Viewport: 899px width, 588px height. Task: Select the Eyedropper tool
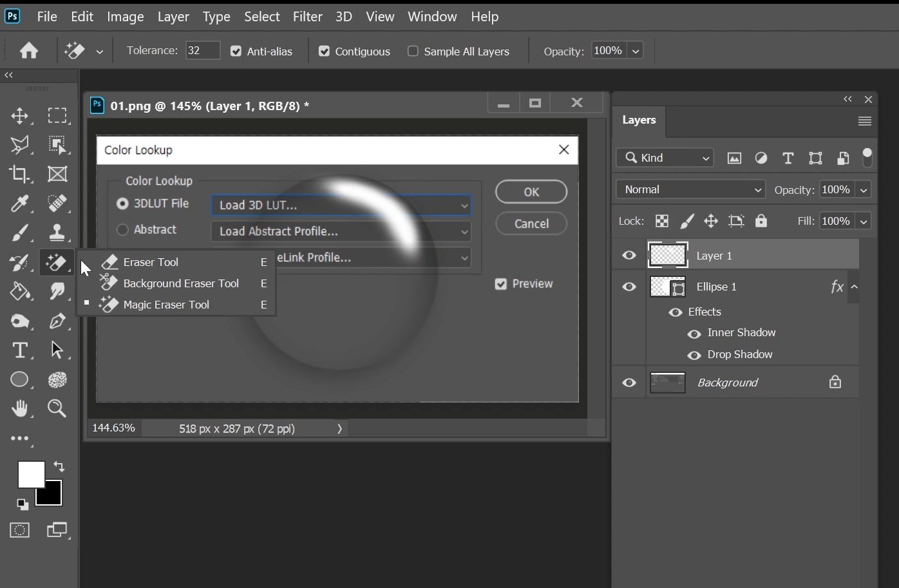pos(19,204)
